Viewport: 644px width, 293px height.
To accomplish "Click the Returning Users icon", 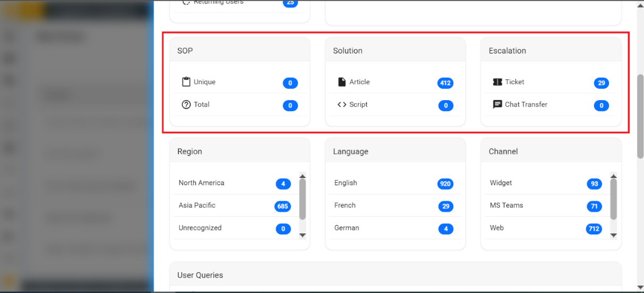I will point(186,3).
